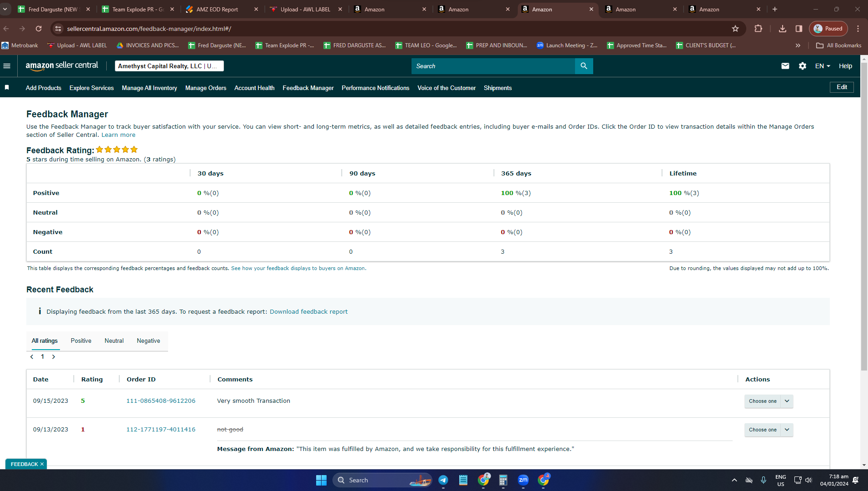The width and height of the screenshot is (868, 491).
Task: Open the Metrobank bookmark
Action: click(x=20, y=45)
